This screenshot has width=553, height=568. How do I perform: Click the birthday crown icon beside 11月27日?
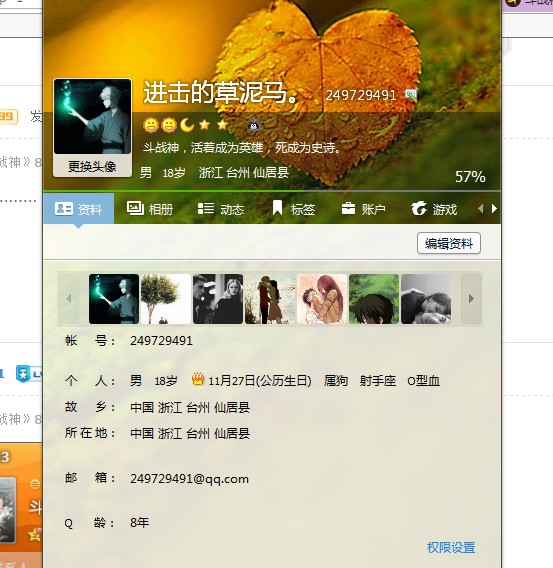[198, 379]
